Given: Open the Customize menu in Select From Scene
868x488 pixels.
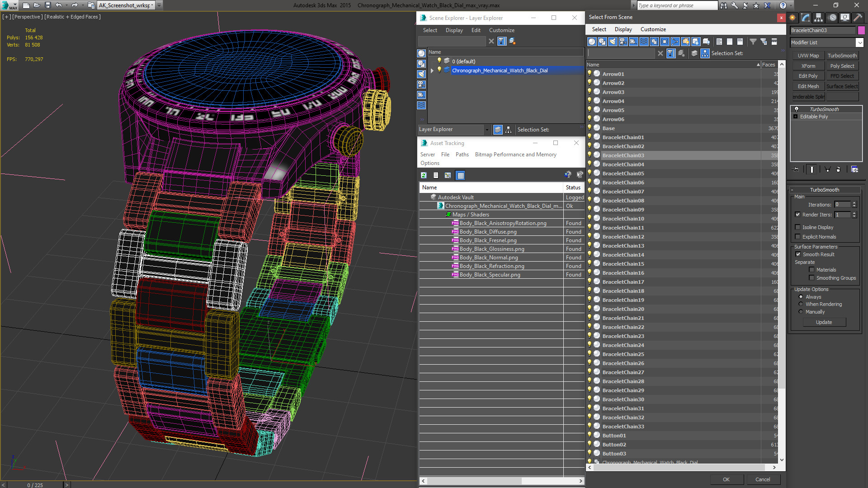Looking at the screenshot, I should click(x=653, y=29).
